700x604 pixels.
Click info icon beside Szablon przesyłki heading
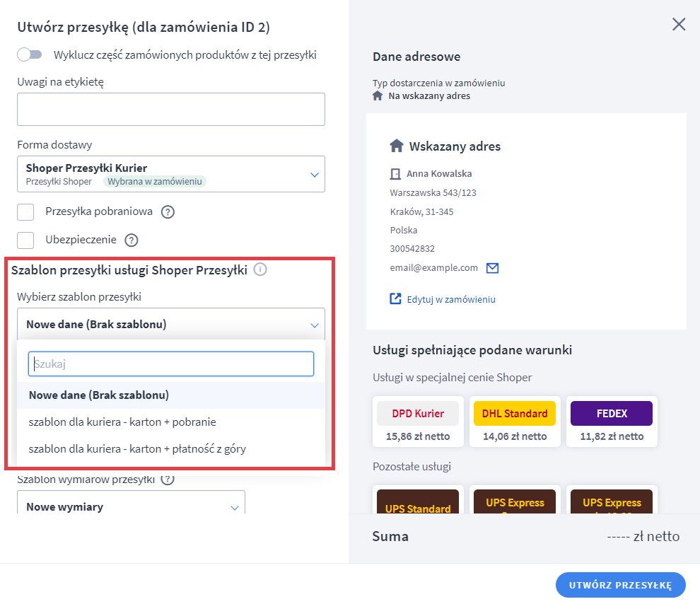[260, 269]
